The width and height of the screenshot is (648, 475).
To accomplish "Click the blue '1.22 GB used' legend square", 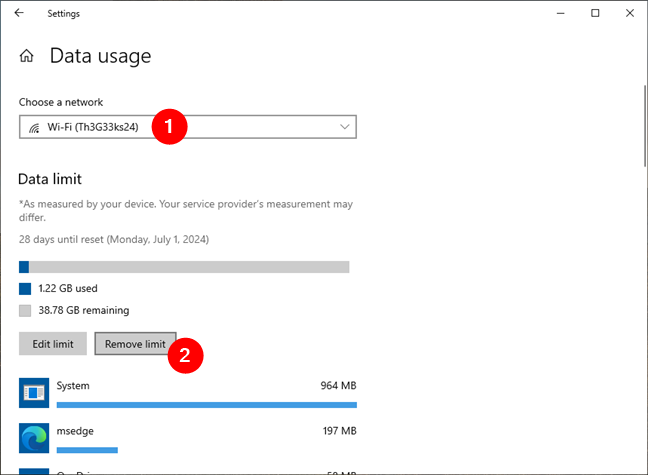I will pyautogui.click(x=25, y=288).
